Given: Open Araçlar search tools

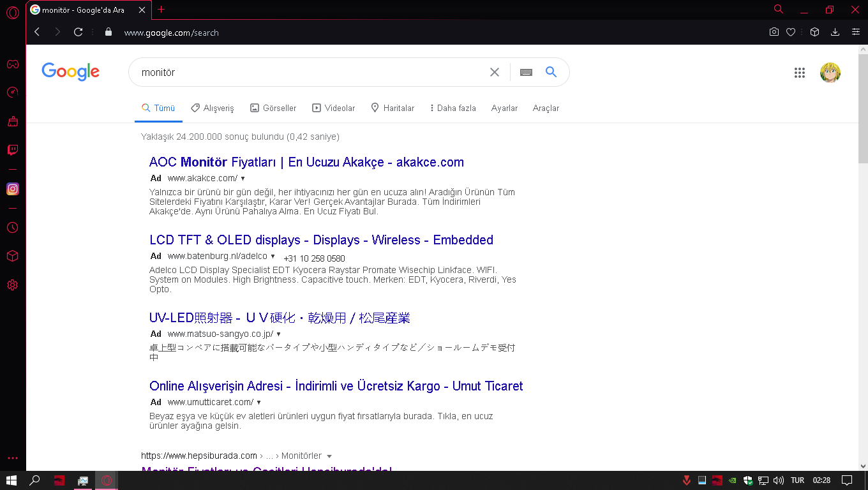Looking at the screenshot, I should tap(546, 108).
